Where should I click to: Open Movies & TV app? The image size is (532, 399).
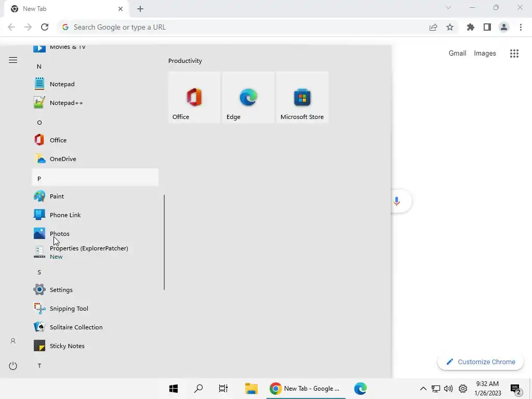coord(95,48)
